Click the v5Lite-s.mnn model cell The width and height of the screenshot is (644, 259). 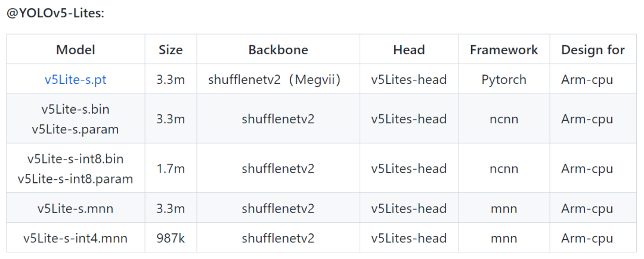(x=75, y=208)
